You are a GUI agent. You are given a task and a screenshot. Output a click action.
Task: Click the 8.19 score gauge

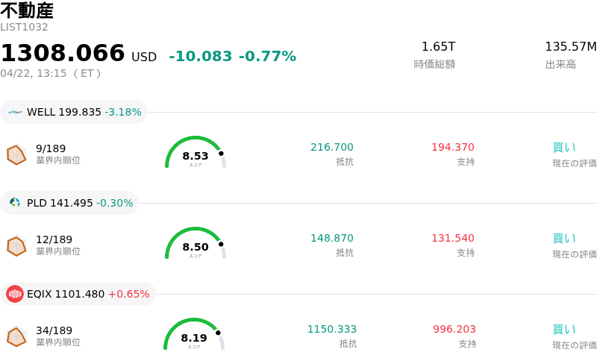[194, 335]
